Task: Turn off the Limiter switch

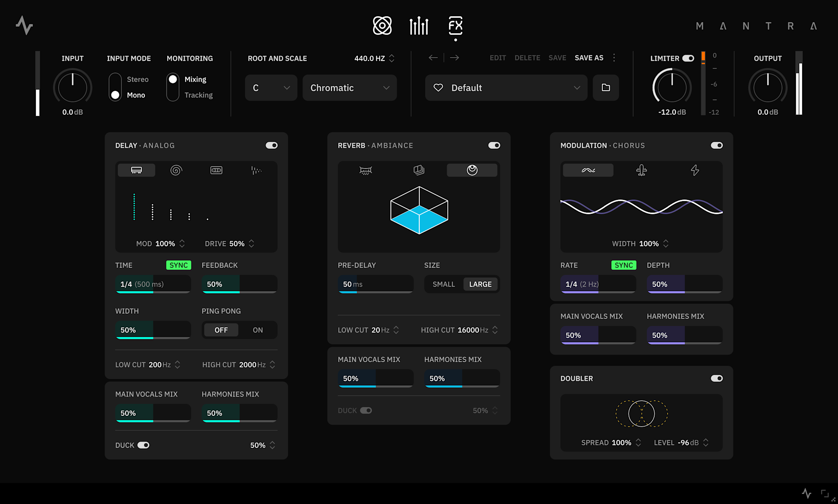Action: click(x=688, y=58)
